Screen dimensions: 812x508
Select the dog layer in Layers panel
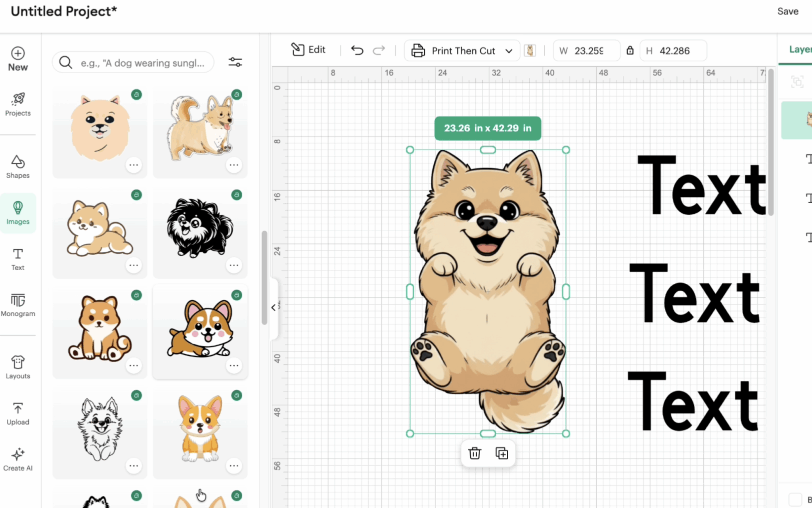[797, 120]
